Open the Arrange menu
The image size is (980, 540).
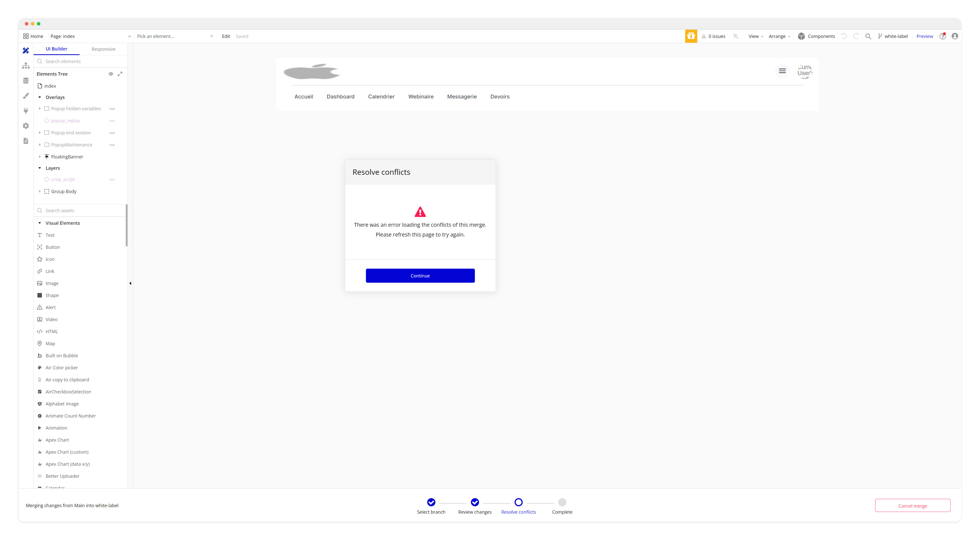click(x=779, y=36)
